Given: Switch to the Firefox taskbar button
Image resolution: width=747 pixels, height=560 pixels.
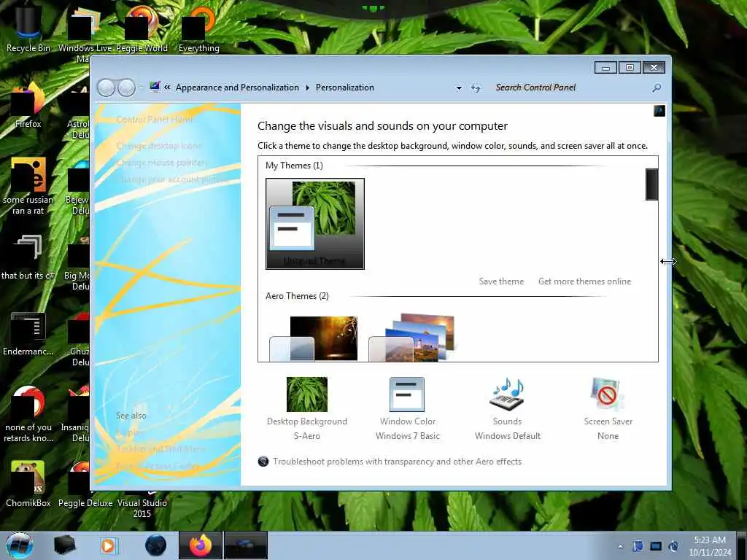Looking at the screenshot, I should coord(201,545).
